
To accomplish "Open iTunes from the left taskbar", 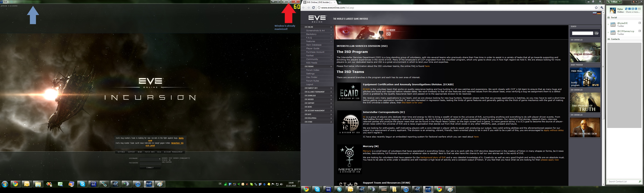I will click(138, 184).
